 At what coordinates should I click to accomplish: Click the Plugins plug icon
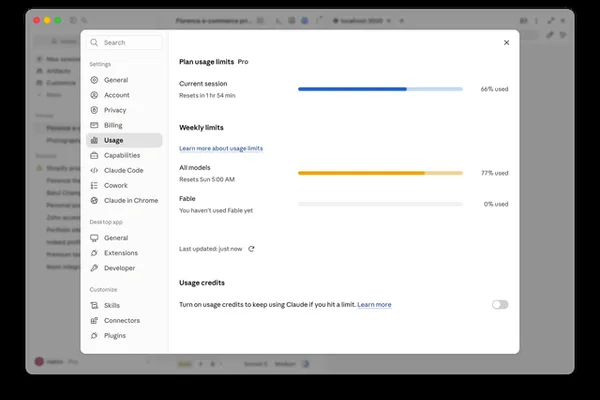(x=94, y=336)
